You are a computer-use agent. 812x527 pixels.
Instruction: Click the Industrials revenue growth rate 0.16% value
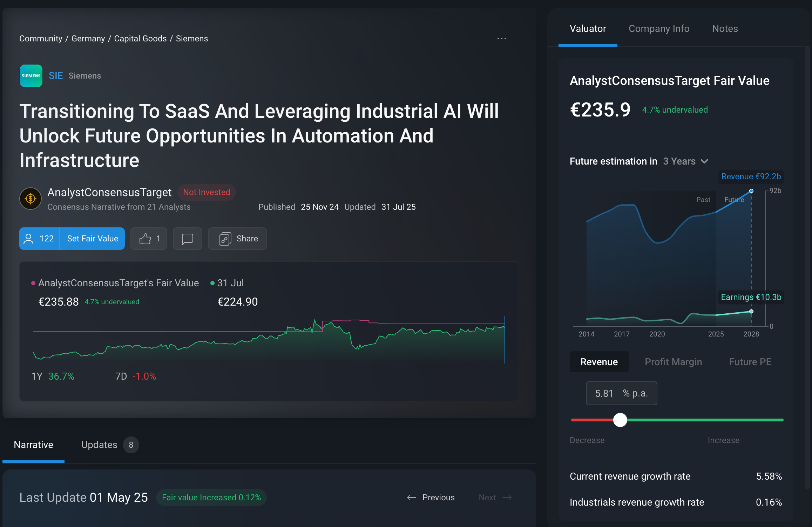tap(769, 502)
